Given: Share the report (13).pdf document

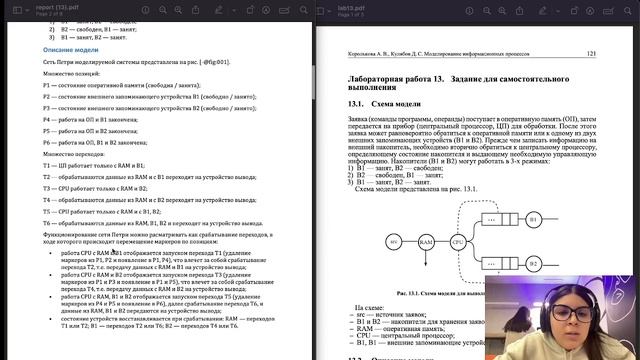Looking at the screenshot, I should [196, 10].
